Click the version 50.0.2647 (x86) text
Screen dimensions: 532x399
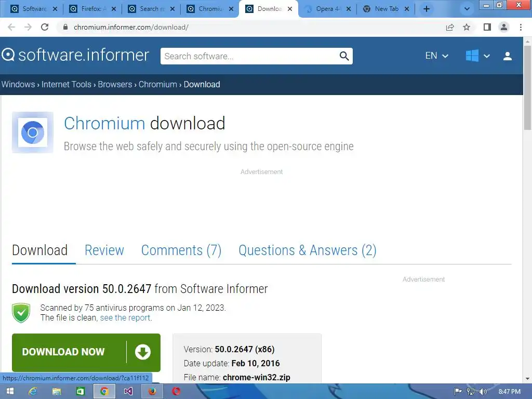pos(245,349)
